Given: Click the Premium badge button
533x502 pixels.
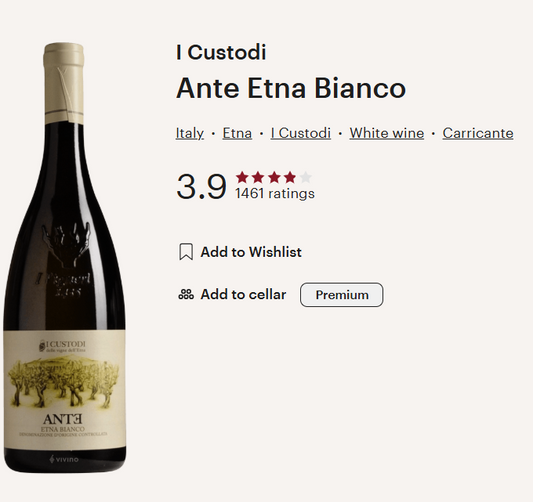Looking at the screenshot, I should click(x=342, y=295).
